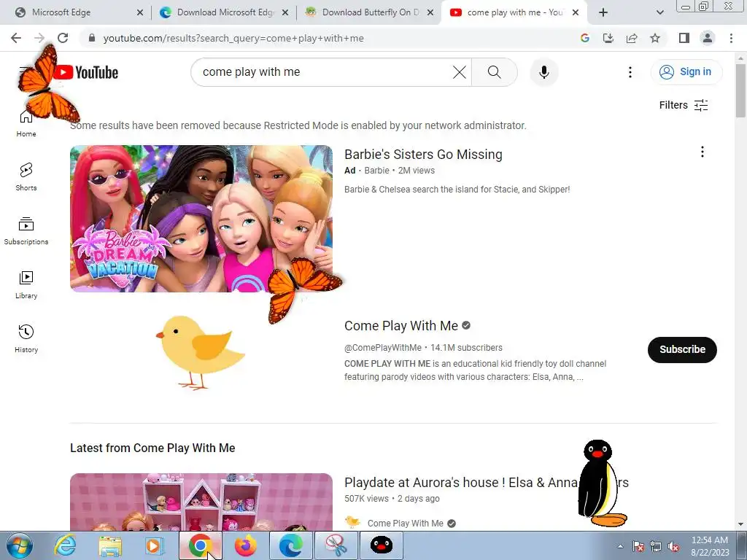Open Microsoft Edge from the taskbar
Viewport: 747px width, 560px height.
(290, 545)
